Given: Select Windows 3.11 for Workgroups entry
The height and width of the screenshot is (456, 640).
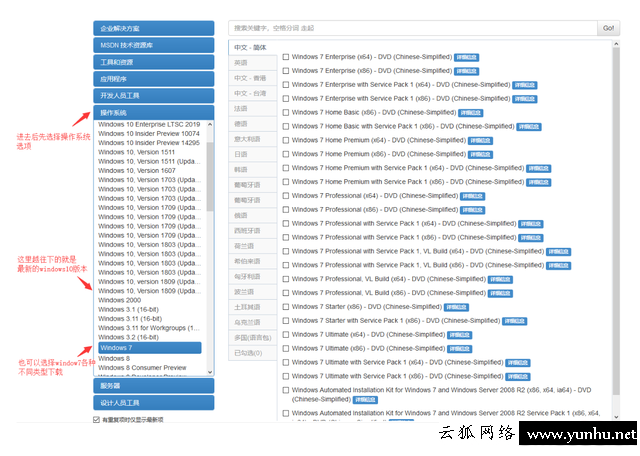Looking at the screenshot, I should [x=149, y=328].
